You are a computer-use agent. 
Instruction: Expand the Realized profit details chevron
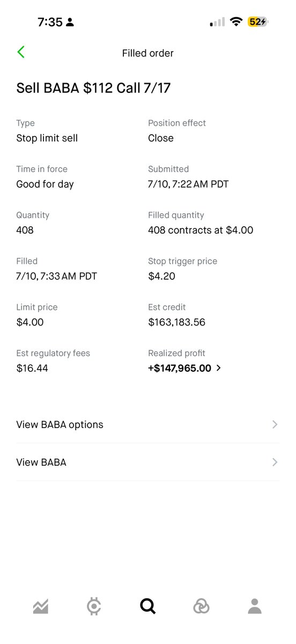219,368
